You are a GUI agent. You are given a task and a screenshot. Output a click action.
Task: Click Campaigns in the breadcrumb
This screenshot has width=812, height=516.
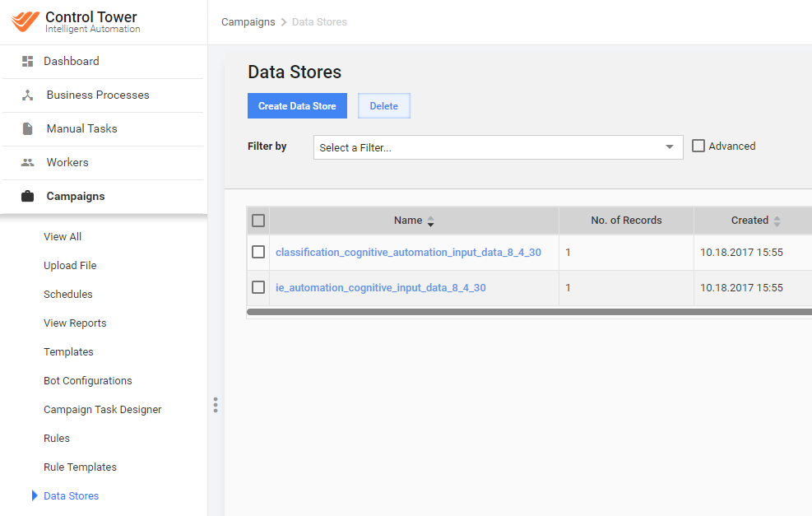248,21
